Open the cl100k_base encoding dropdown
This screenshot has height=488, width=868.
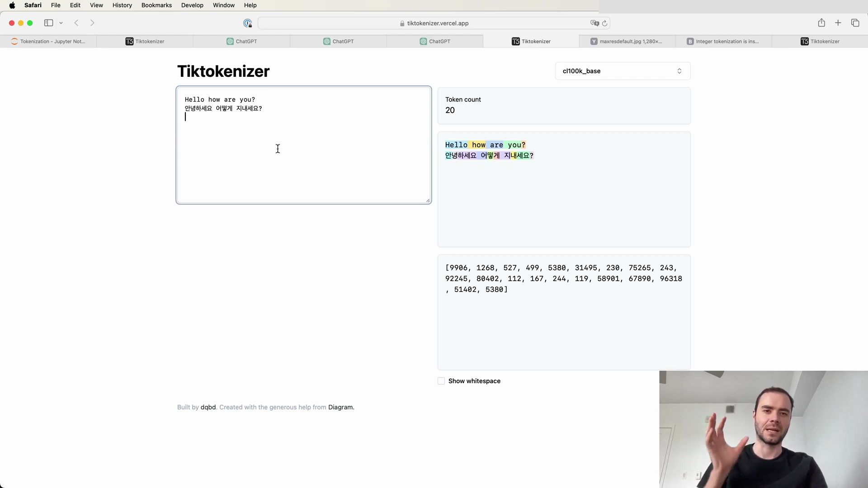tap(623, 71)
